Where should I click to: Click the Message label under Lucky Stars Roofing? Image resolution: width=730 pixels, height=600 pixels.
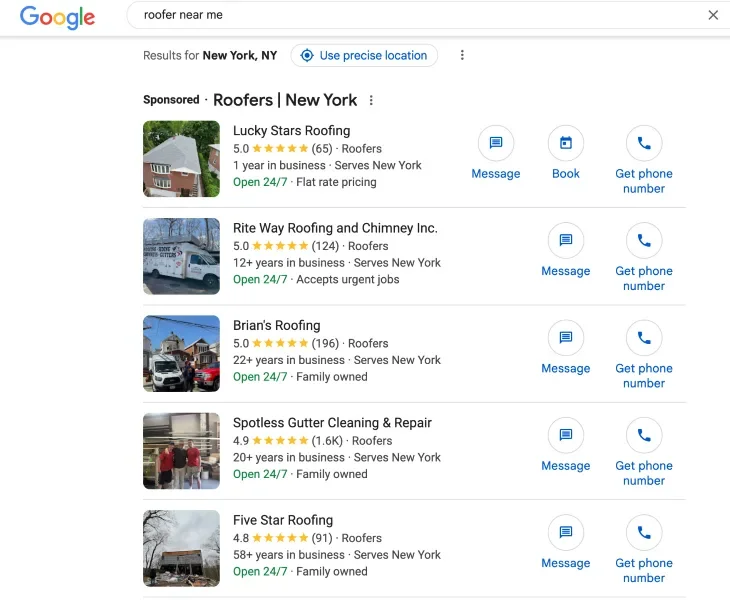[496, 174]
